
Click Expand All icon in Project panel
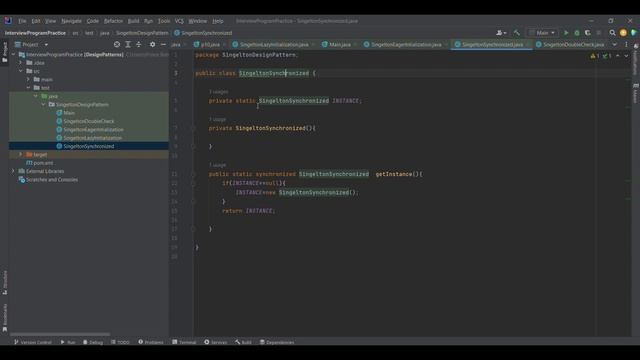pyautogui.click(x=128, y=44)
